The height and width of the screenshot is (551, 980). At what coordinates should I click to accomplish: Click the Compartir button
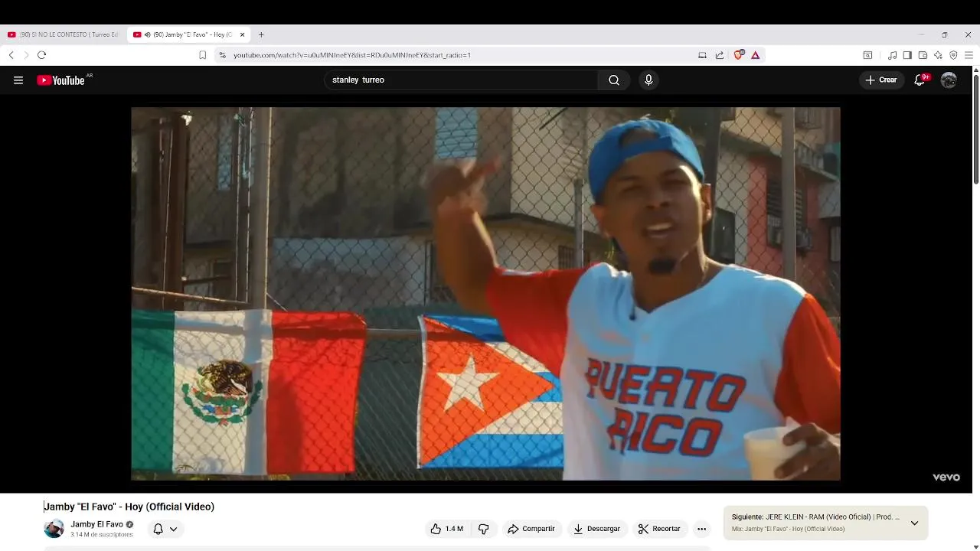click(531, 529)
